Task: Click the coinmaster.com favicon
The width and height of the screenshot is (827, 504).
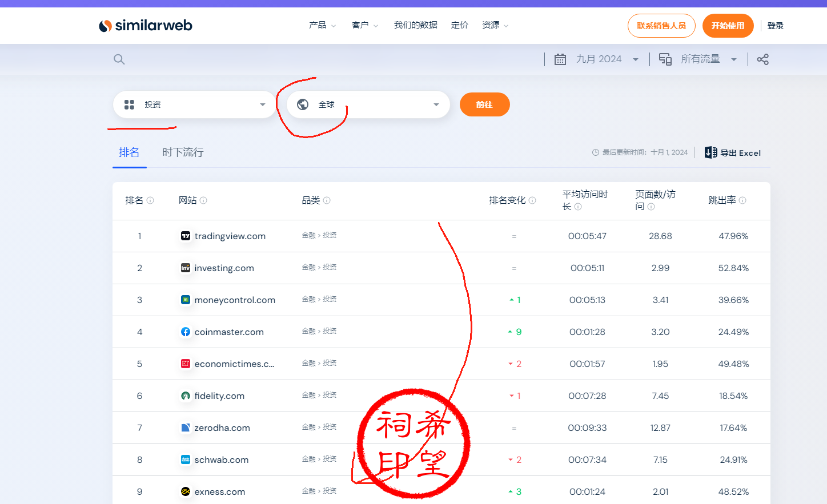Action: pos(186,332)
